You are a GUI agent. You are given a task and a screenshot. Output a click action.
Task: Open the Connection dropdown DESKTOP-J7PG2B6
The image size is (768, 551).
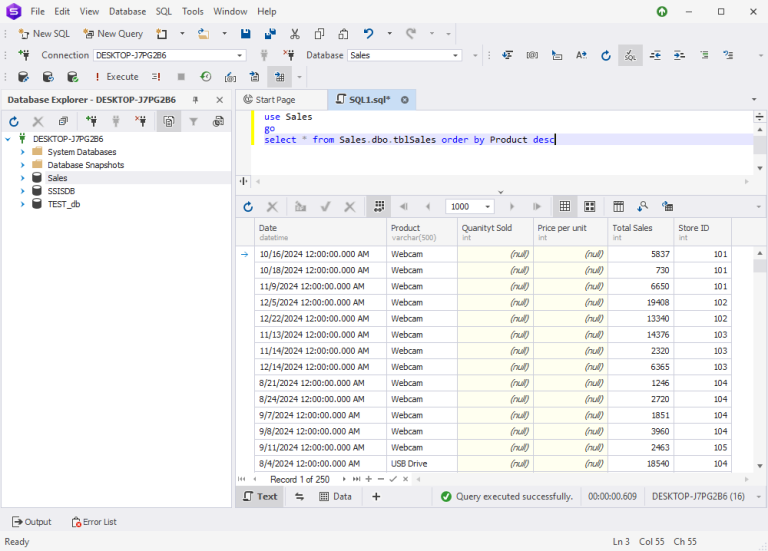(169, 55)
